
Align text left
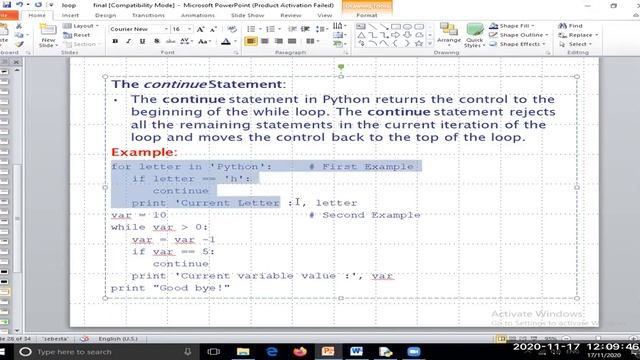(x=251, y=41)
